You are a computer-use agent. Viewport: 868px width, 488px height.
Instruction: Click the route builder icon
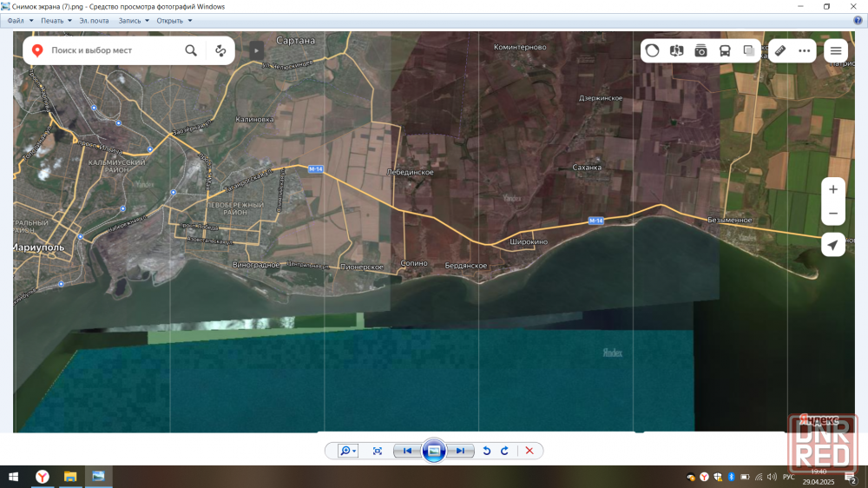point(220,50)
